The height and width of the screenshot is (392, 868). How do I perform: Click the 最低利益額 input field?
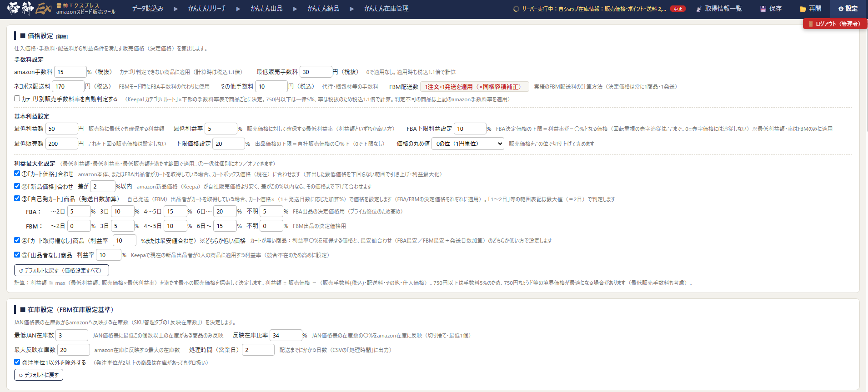pos(61,129)
